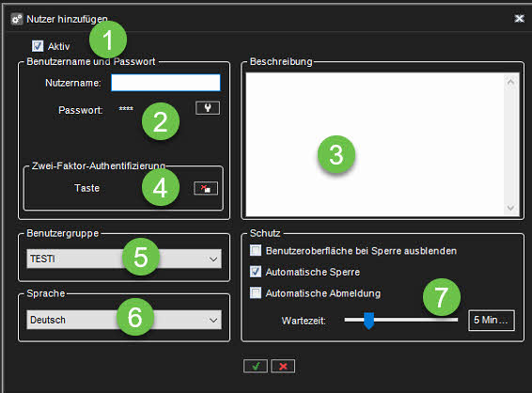Image resolution: width=532 pixels, height=393 pixels.
Task: Click the Wartezeit slider handle
Action: [368, 321]
